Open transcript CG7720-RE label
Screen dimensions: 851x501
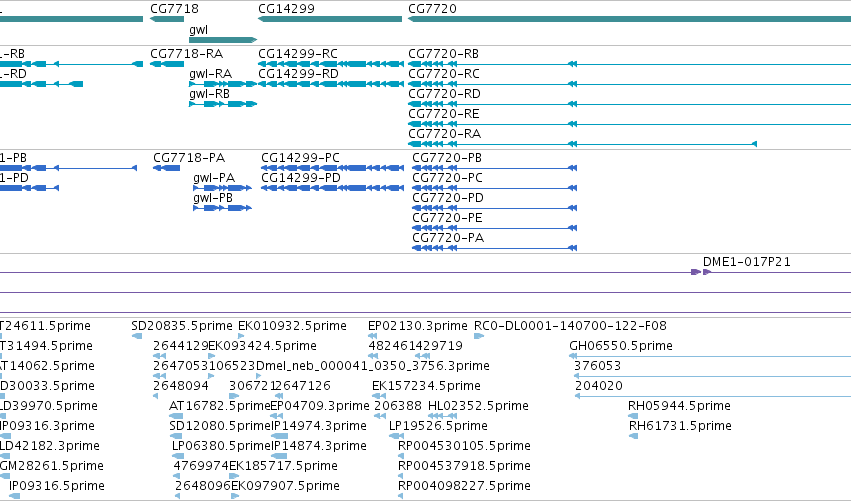(443, 114)
